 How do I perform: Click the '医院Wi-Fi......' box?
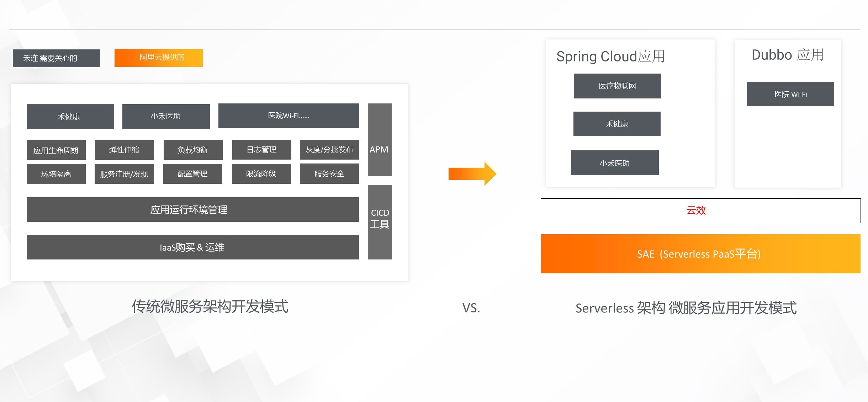(x=289, y=116)
